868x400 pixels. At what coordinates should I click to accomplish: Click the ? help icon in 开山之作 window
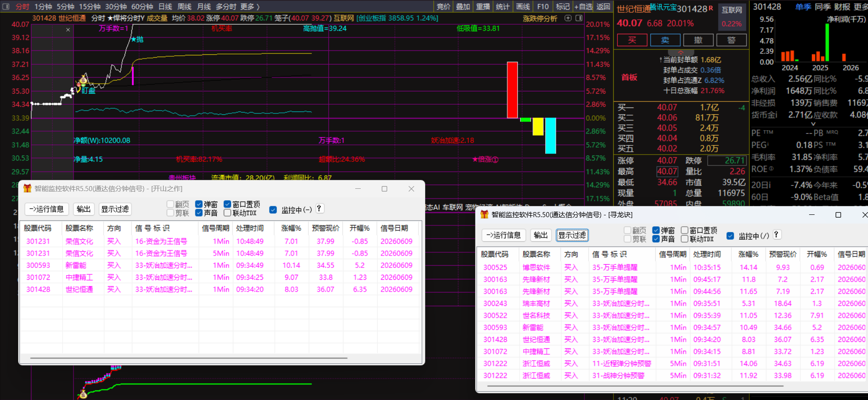tap(320, 208)
